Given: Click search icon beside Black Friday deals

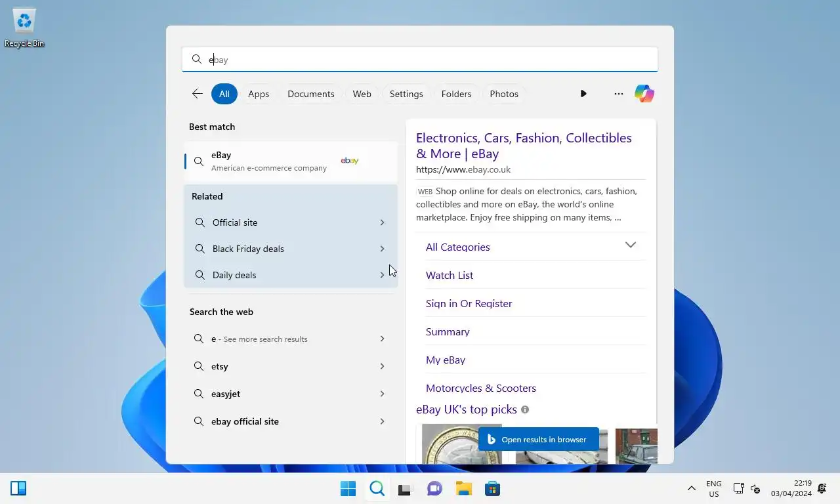Looking at the screenshot, I should point(200,249).
